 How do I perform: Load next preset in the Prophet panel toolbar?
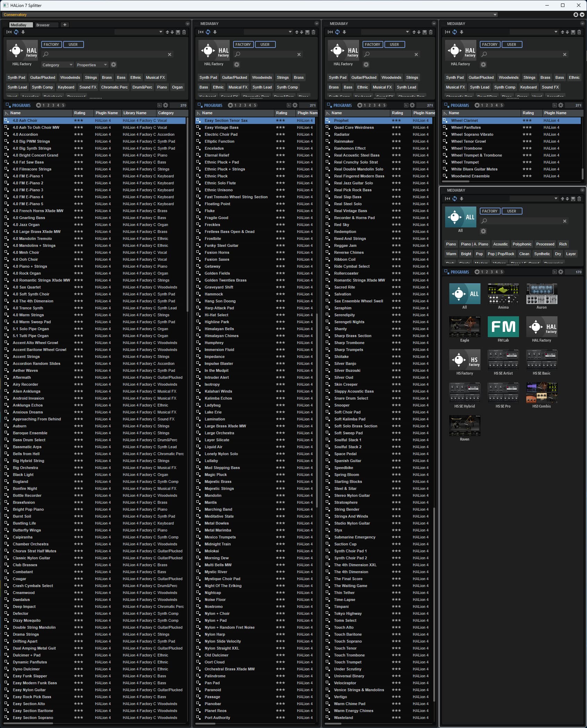point(419,32)
